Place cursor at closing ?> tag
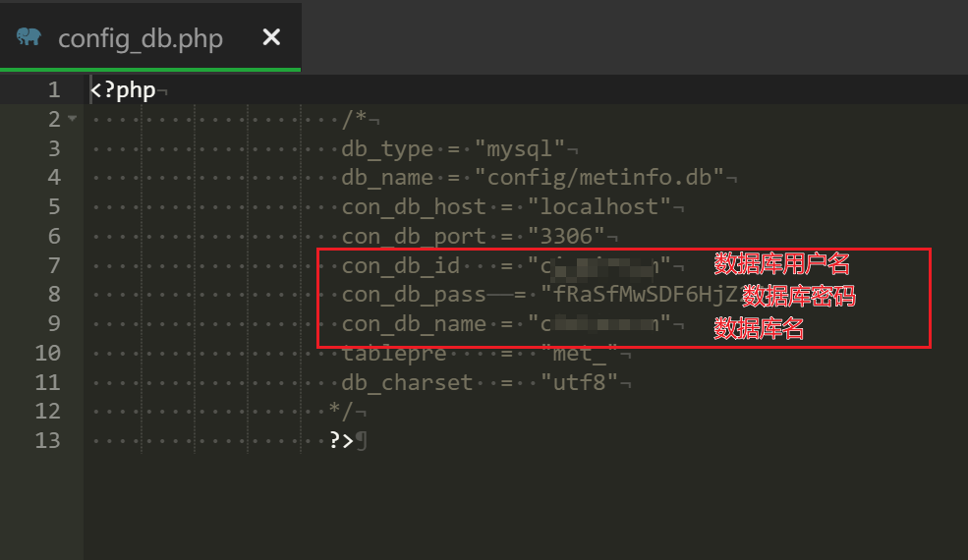 (x=341, y=439)
